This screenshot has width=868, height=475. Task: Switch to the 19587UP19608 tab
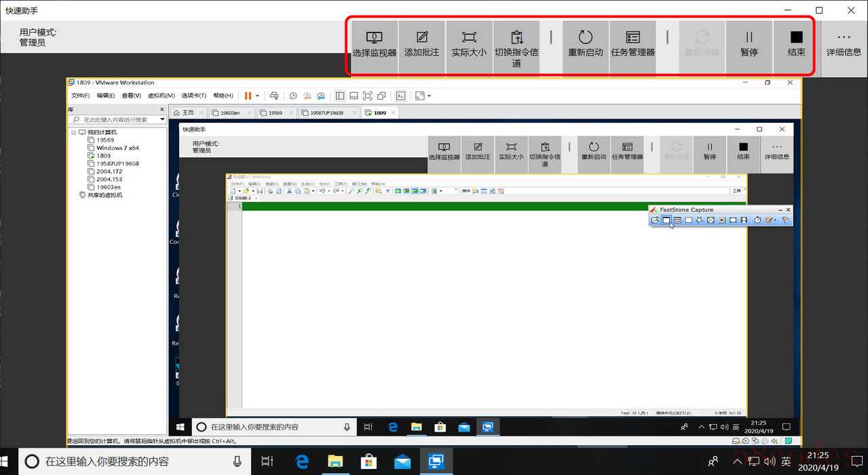(326, 113)
